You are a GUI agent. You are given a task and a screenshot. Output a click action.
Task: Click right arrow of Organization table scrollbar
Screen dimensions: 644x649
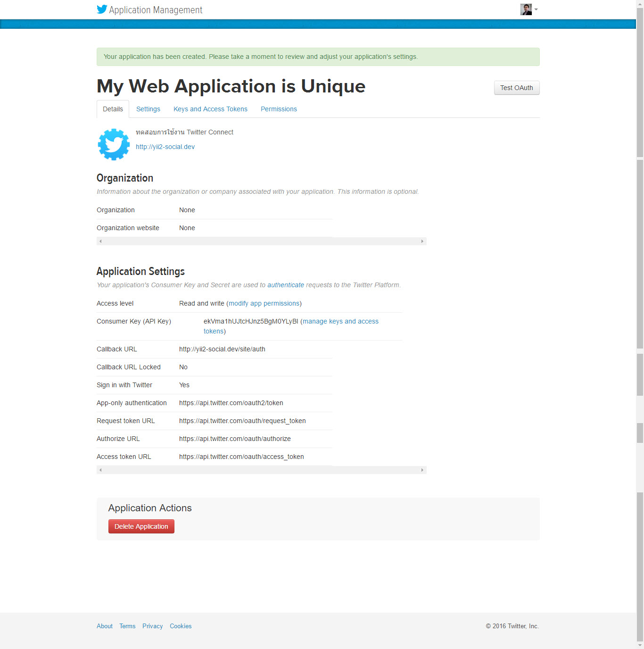pyautogui.click(x=422, y=241)
